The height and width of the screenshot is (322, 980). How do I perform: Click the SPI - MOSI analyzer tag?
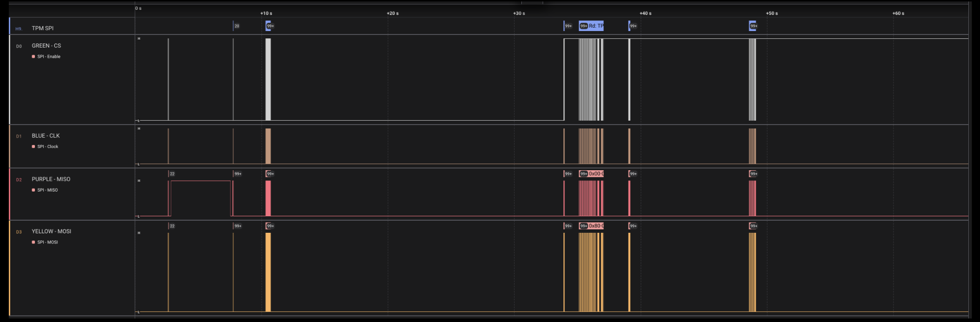click(x=47, y=242)
